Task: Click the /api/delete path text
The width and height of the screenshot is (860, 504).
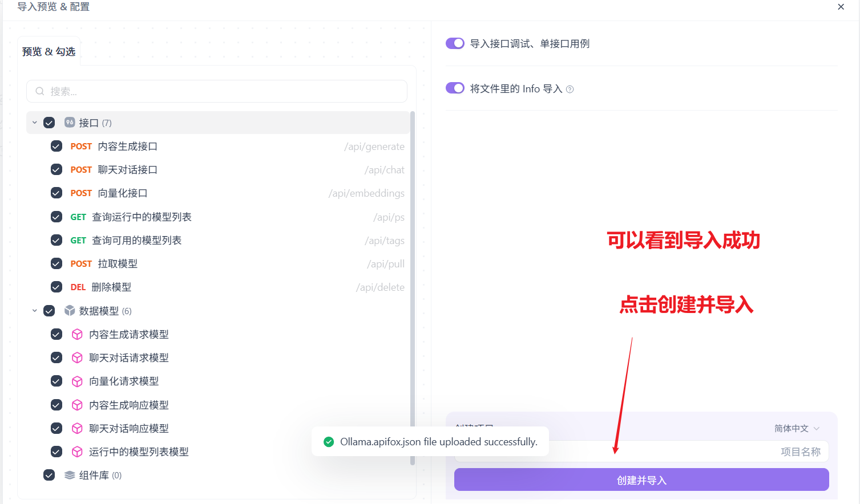Action: (380, 287)
